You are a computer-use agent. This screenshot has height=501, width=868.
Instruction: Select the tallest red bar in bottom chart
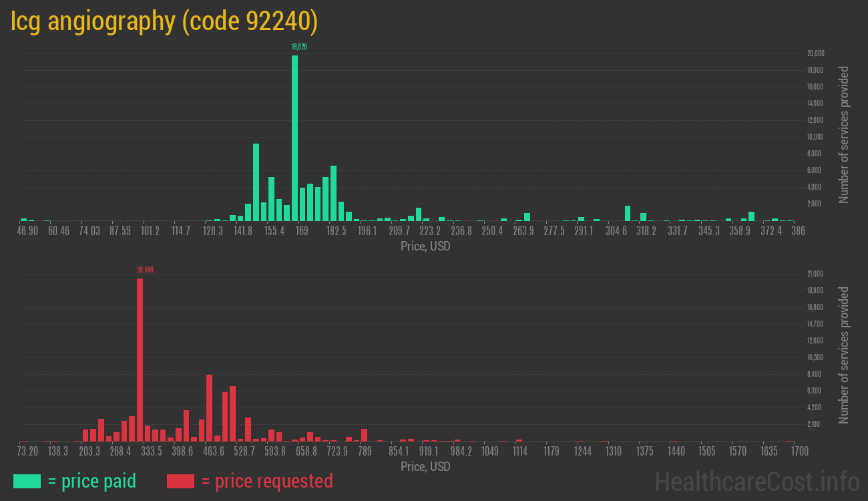coord(140,359)
